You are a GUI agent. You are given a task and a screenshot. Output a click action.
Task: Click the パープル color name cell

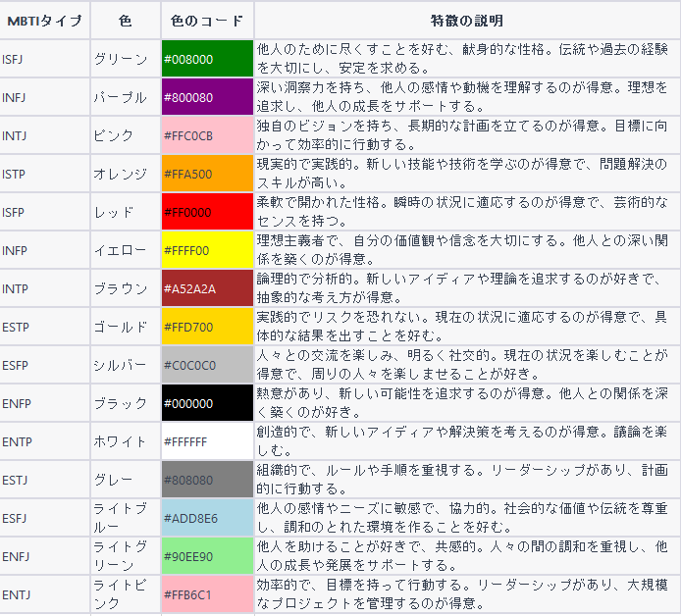pos(126,97)
